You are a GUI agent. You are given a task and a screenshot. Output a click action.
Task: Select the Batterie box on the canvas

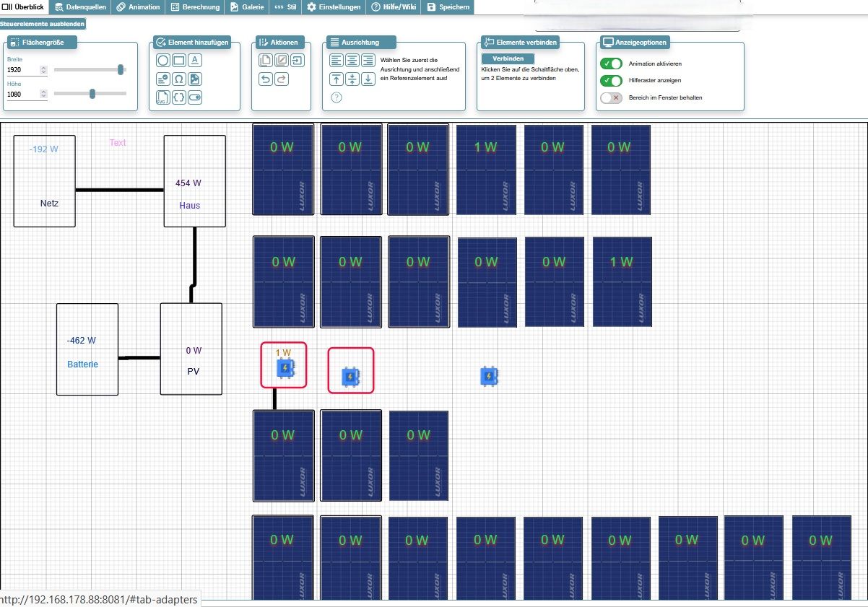pyautogui.click(x=87, y=349)
